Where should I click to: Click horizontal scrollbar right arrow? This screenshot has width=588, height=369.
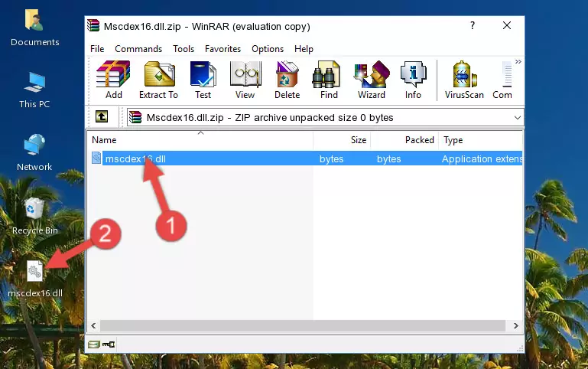pos(515,325)
